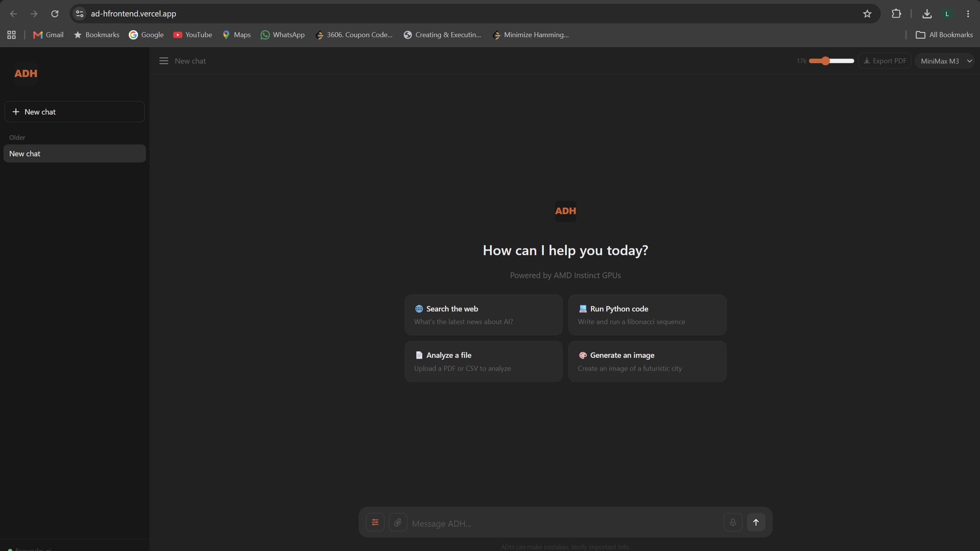Image resolution: width=980 pixels, height=551 pixels.
Task: Click the address bar URL ad-hfrontend.vercel.app
Action: coord(133,14)
